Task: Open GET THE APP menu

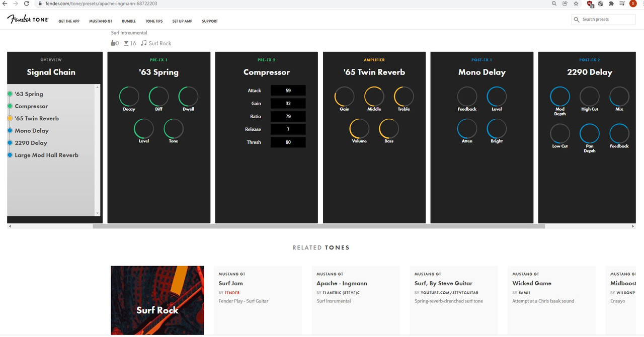Action: tap(69, 21)
